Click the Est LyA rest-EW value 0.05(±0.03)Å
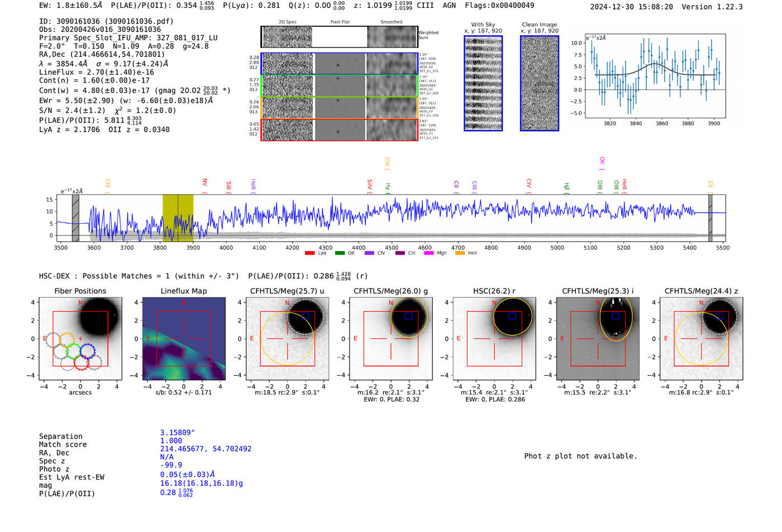Image resolution: width=782 pixels, height=532 pixels. tap(187, 475)
